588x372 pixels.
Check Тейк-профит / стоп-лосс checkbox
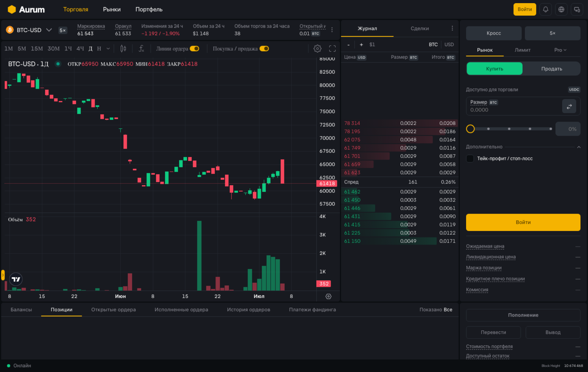(470, 159)
